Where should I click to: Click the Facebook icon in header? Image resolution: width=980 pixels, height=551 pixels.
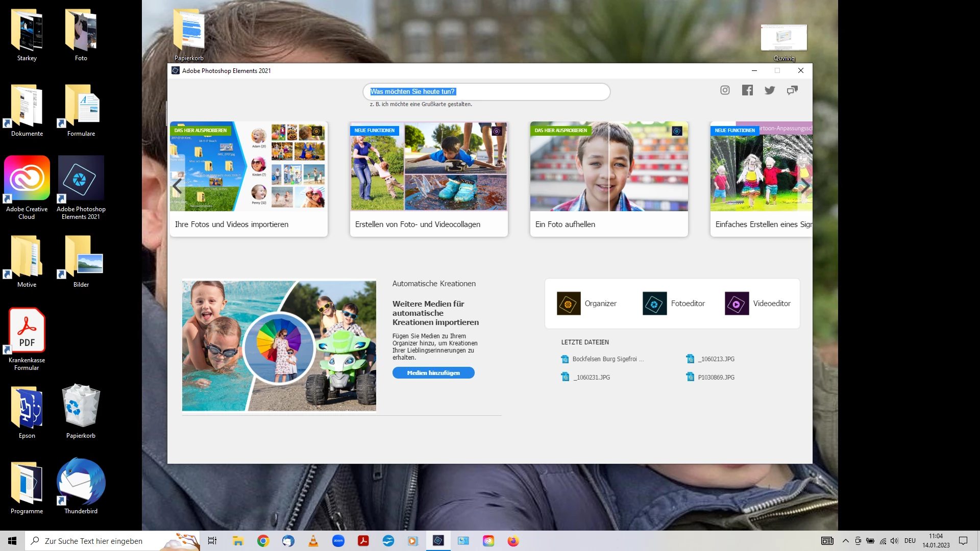click(747, 90)
